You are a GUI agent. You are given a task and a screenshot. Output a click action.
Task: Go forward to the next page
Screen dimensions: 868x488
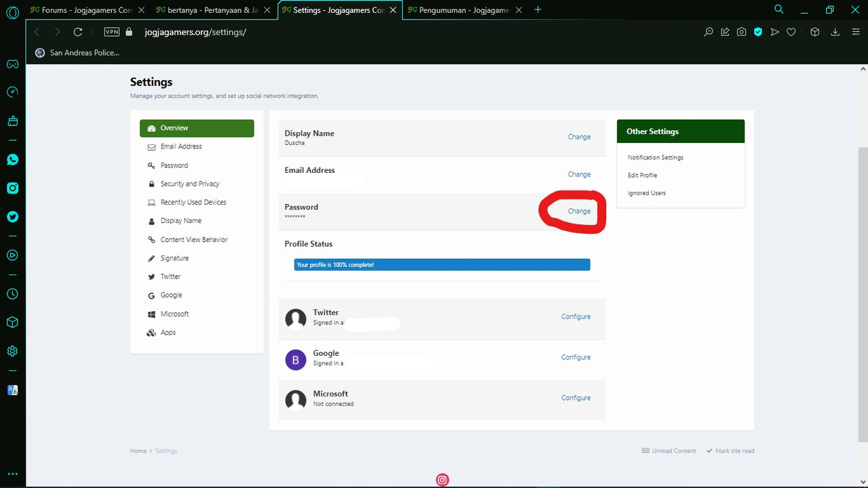point(57,32)
